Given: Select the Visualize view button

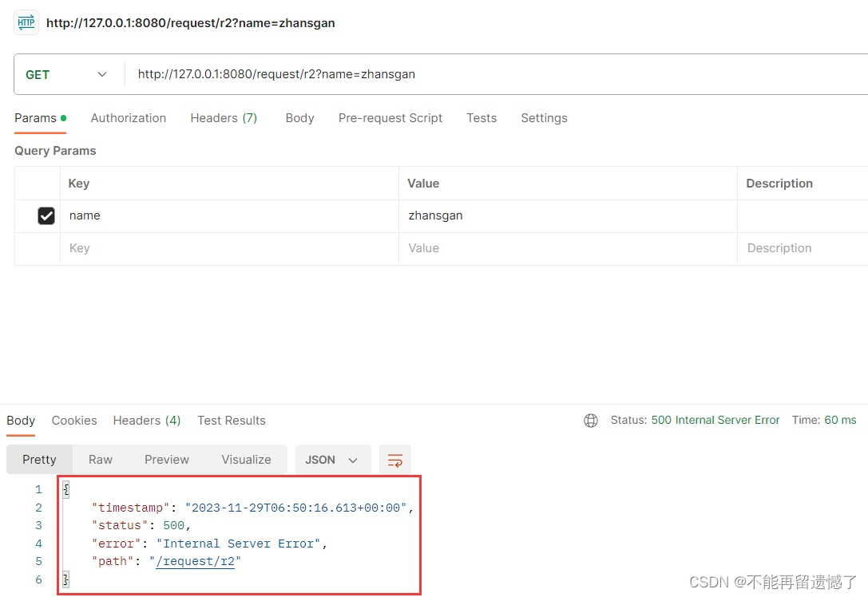Looking at the screenshot, I should coord(246,460).
